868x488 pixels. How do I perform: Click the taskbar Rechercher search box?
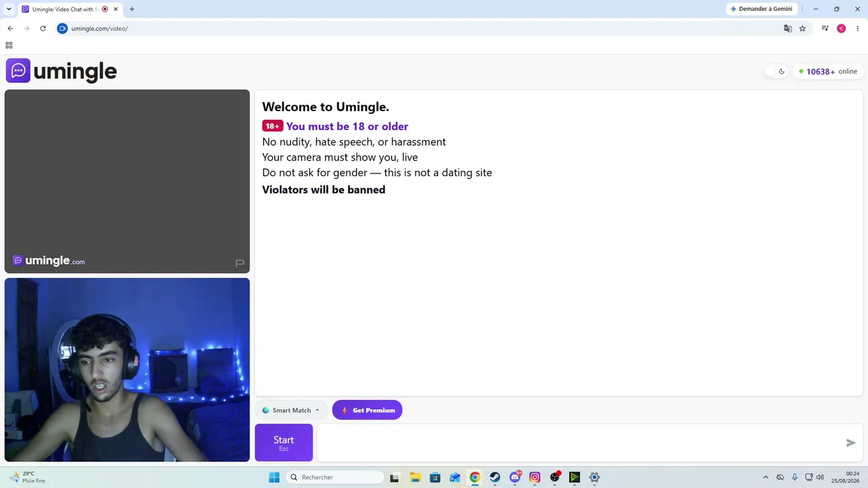click(x=336, y=477)
